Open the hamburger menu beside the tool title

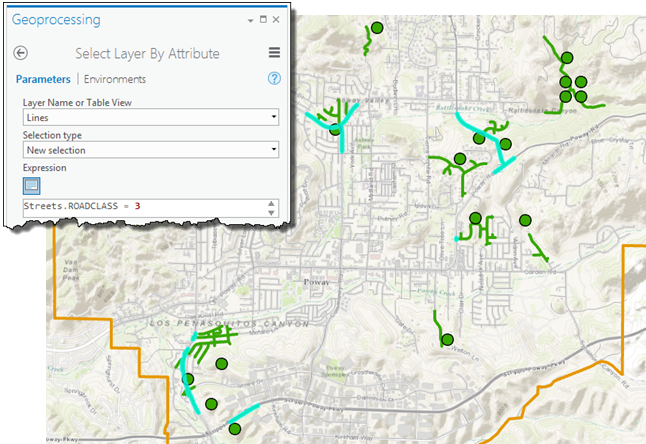pos(274,54)
